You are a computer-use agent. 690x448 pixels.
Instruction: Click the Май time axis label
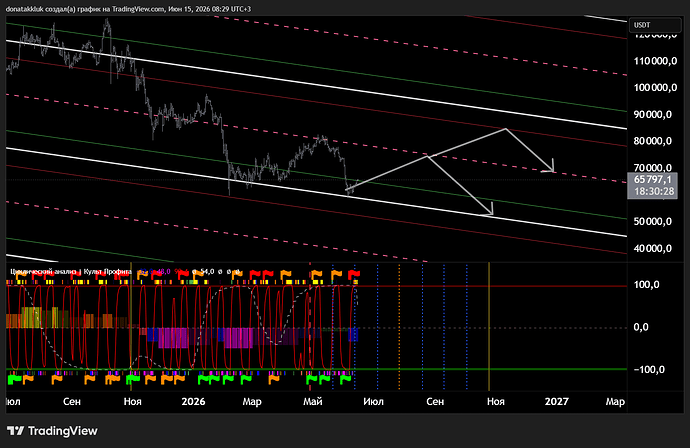coord(313,401)
